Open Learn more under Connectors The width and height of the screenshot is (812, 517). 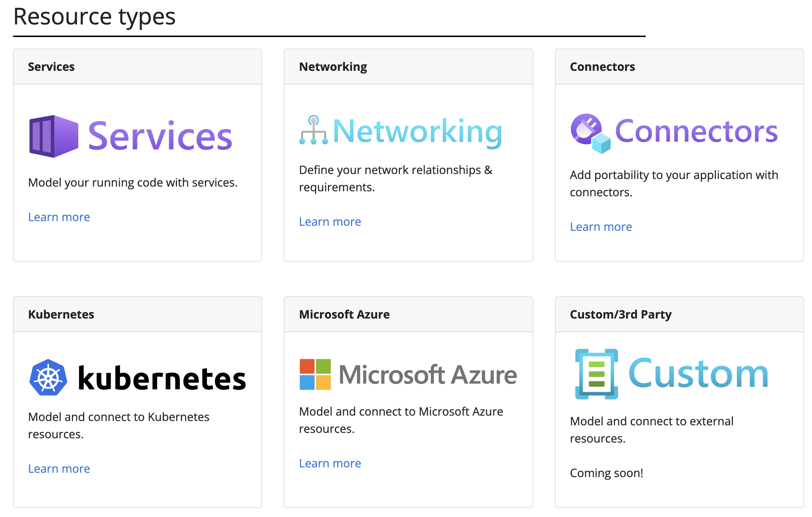pos(601,227)
